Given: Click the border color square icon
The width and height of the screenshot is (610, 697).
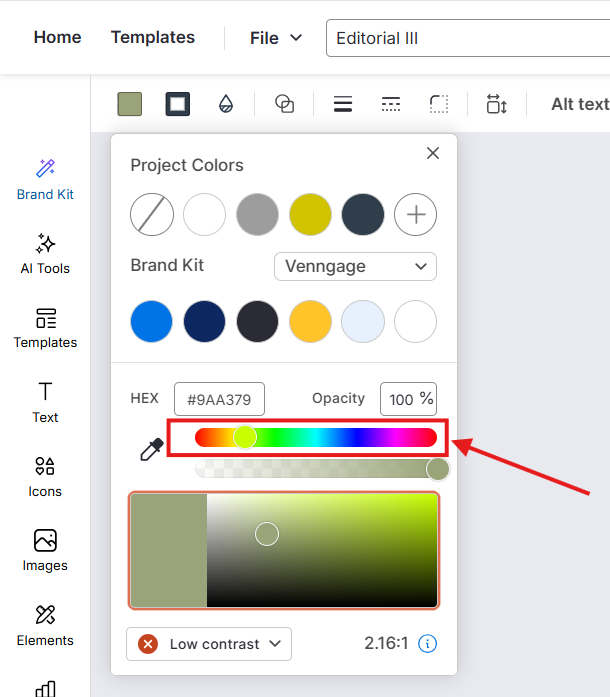Looking at the screenshot, I should pos(178,104).
